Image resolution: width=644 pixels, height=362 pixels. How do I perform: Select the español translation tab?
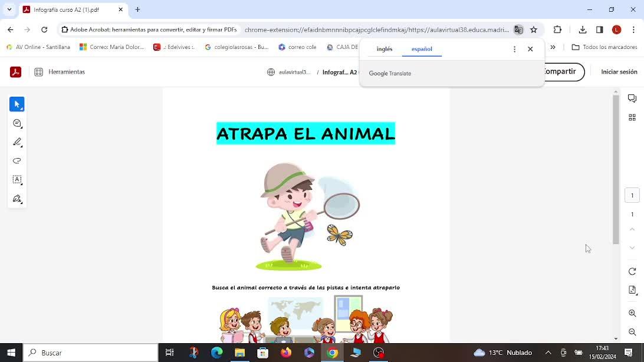click(x=422, y=49)
